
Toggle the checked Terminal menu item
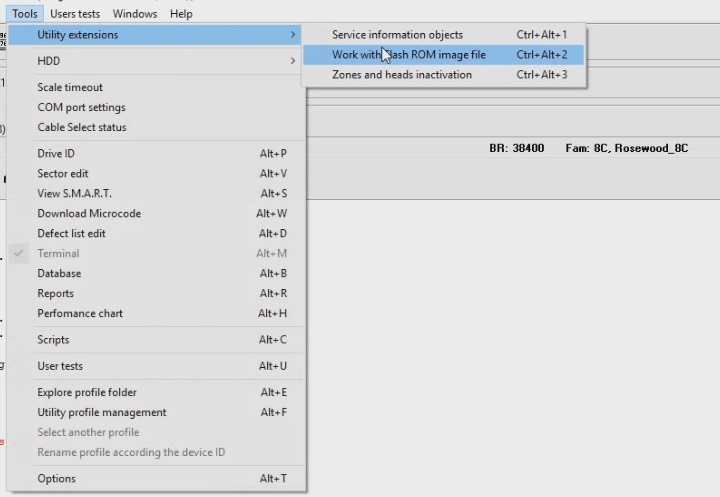[x=59, y=253]
